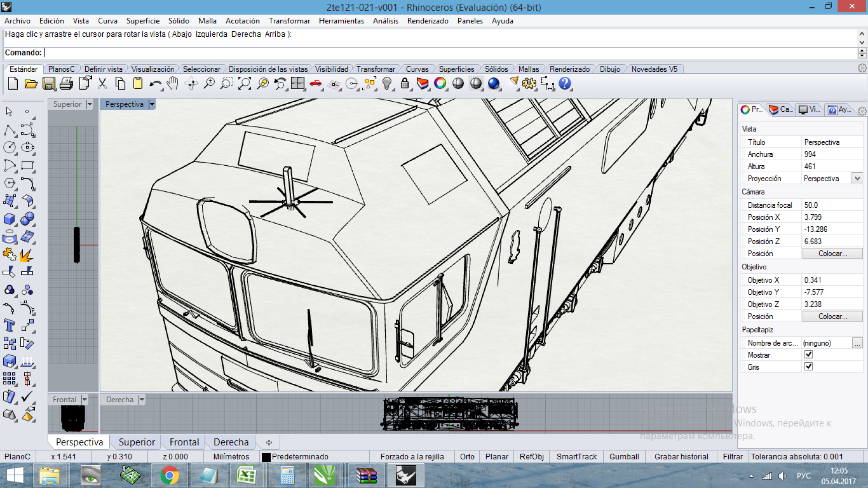868x488 pixels.
Task: Click the Zoom Extents icon
Action: tap(245, 84)
